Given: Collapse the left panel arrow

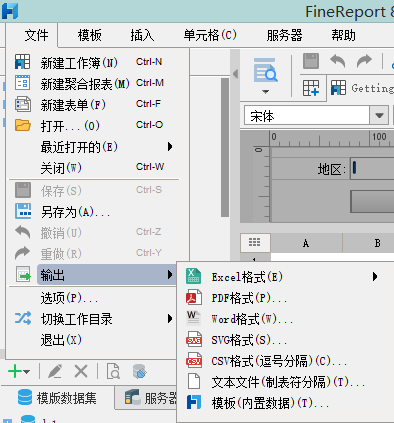Looking at the screenshot, I should (x=235, y=74).
